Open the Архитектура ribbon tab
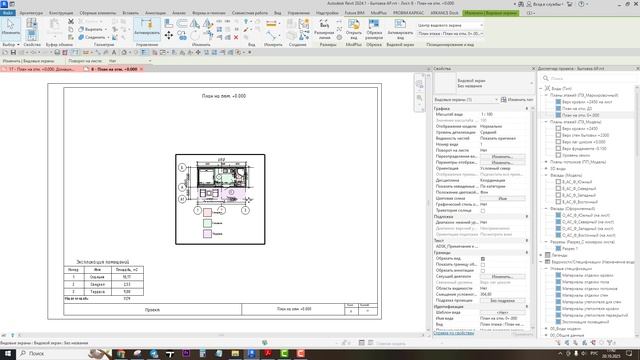This screenshot has width=640, height=360. tap(31, 13)
